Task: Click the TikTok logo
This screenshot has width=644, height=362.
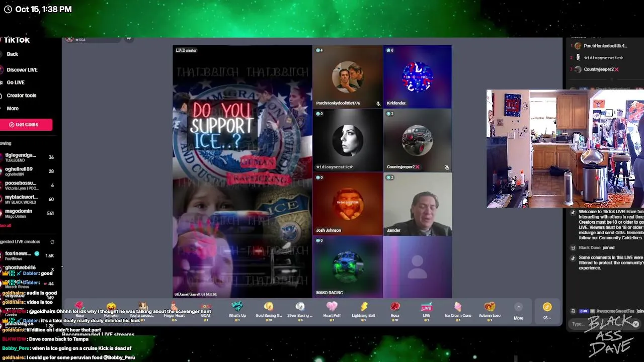Action: 16,40
